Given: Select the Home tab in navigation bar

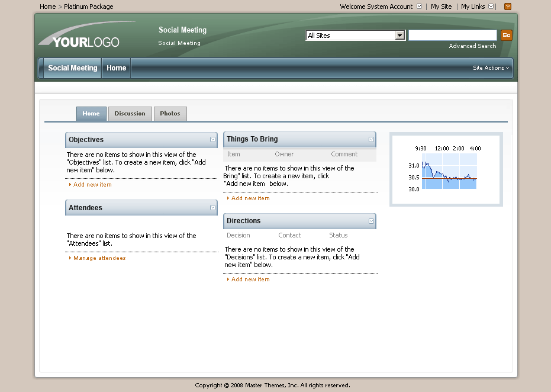Looking at the screenshot, I should tap(116, 68).
